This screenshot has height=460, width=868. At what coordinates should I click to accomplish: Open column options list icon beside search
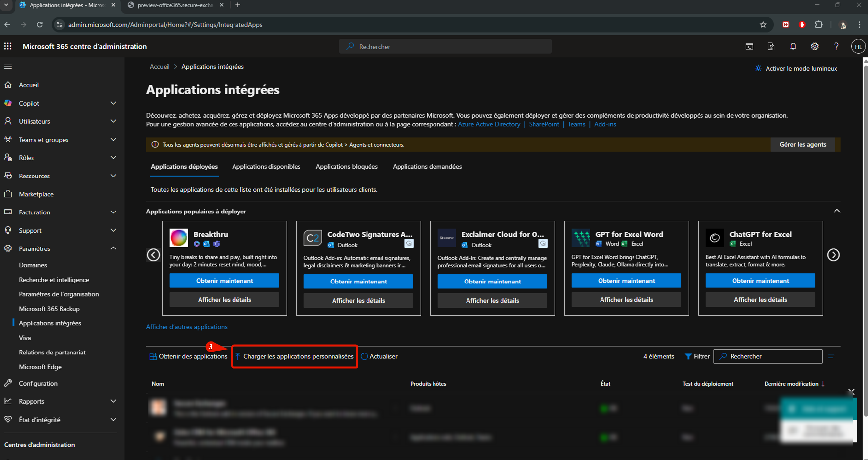(x=832, y=356)
